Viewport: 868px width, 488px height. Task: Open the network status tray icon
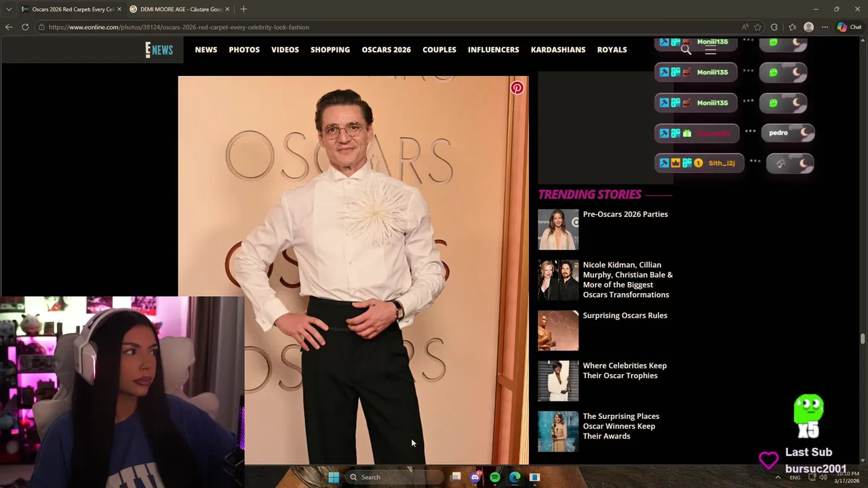point(812,477)
